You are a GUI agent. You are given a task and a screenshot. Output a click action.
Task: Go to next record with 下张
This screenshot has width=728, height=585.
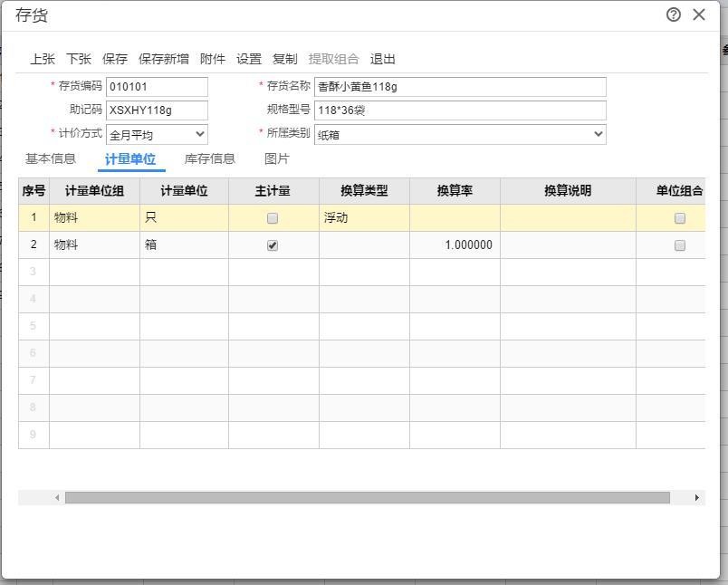coord(79,59)
